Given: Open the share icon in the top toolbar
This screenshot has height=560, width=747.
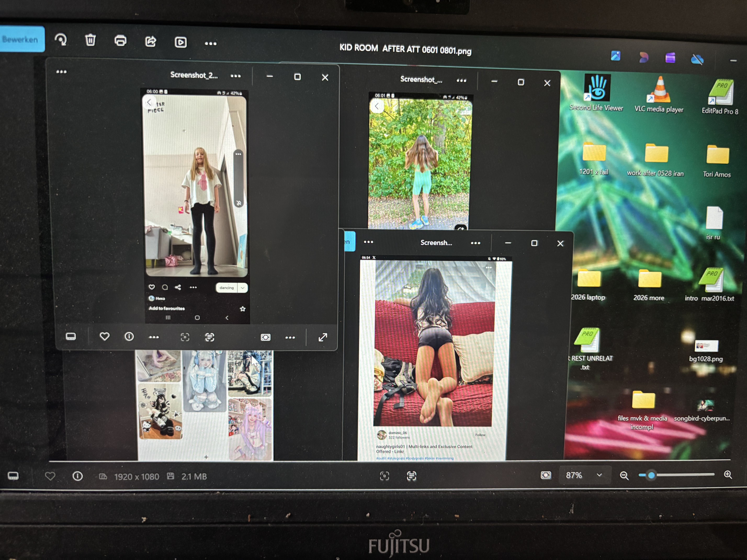Looking at the screenshot, I should tap(151, 42).
